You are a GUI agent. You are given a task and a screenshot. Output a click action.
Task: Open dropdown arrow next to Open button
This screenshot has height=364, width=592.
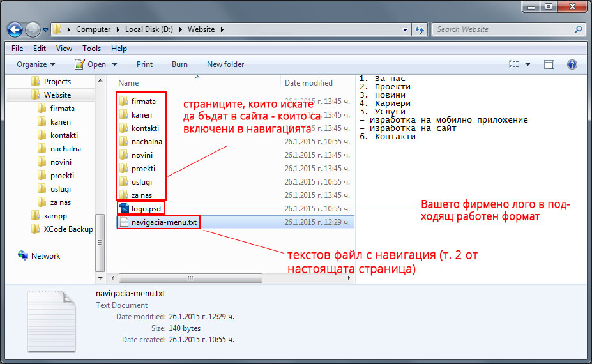pyautogui.click(x=115, y=64)
